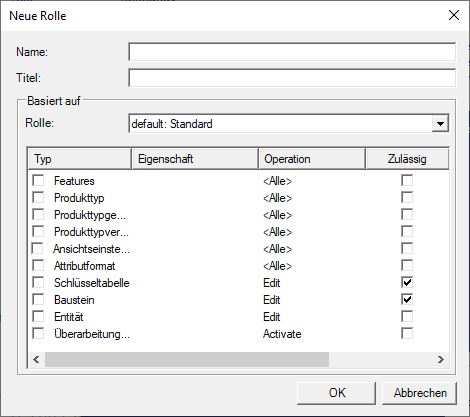The width and height of the screenshot is (470, 417).
Task: Confirm the new role with OK
Action: click(x=337, y=393)
